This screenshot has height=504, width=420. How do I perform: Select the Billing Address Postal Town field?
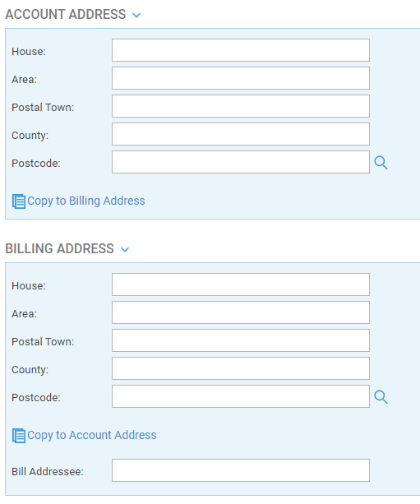click(x=241, y=340)
